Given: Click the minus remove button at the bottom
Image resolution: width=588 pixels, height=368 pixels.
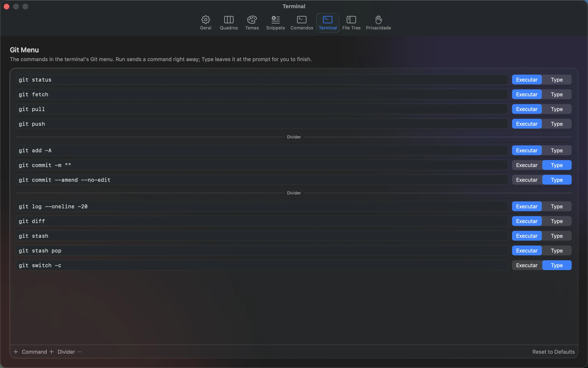Looking at the screenshot, I should (80, 352).
